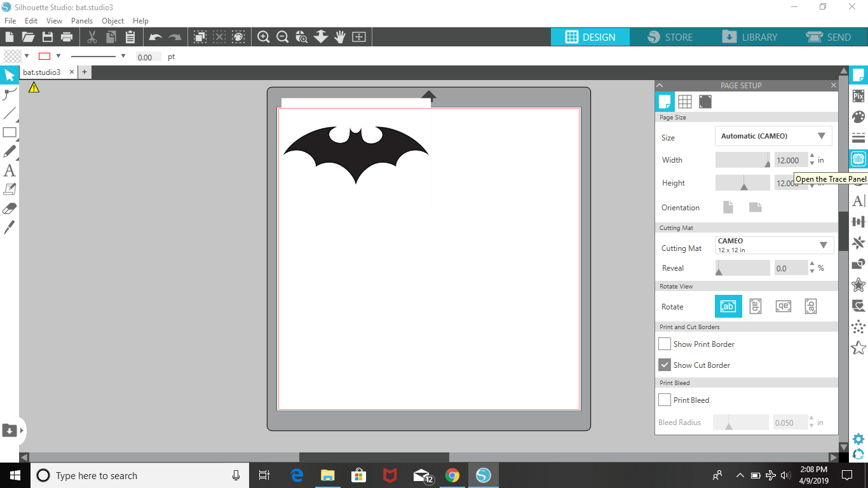Click the Deselect All toolbar icon

(219, 37)
